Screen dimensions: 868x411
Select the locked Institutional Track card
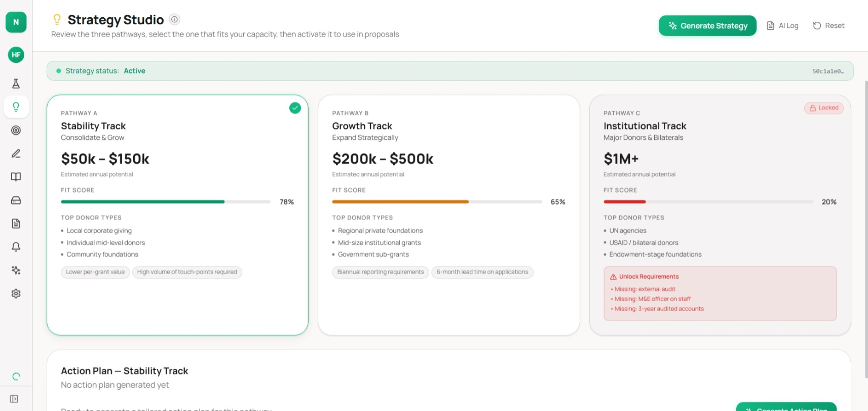click(720, 215)
